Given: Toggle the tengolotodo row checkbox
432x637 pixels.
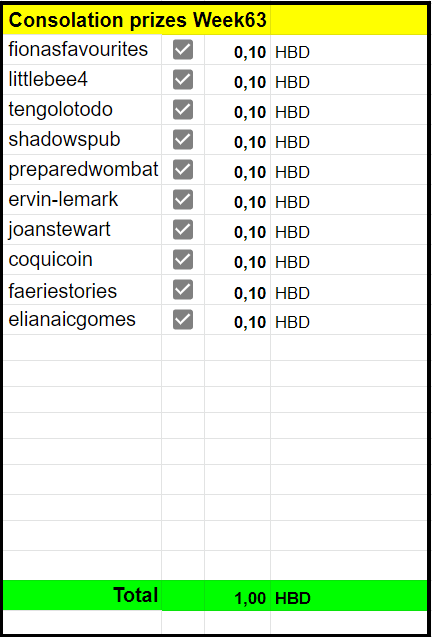Looking at the screenshot, I should (x=182, y=110).
